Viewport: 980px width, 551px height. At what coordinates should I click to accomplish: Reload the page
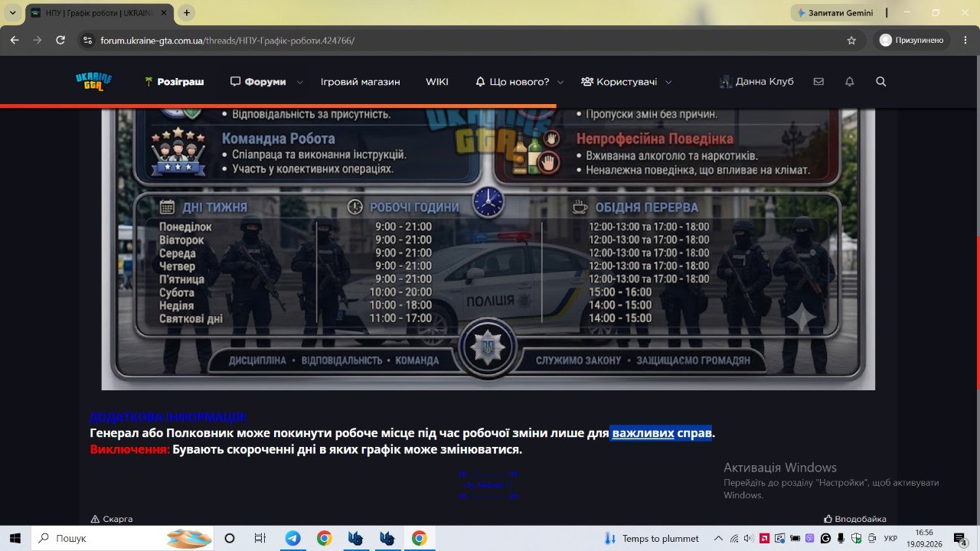coord(60,41)
